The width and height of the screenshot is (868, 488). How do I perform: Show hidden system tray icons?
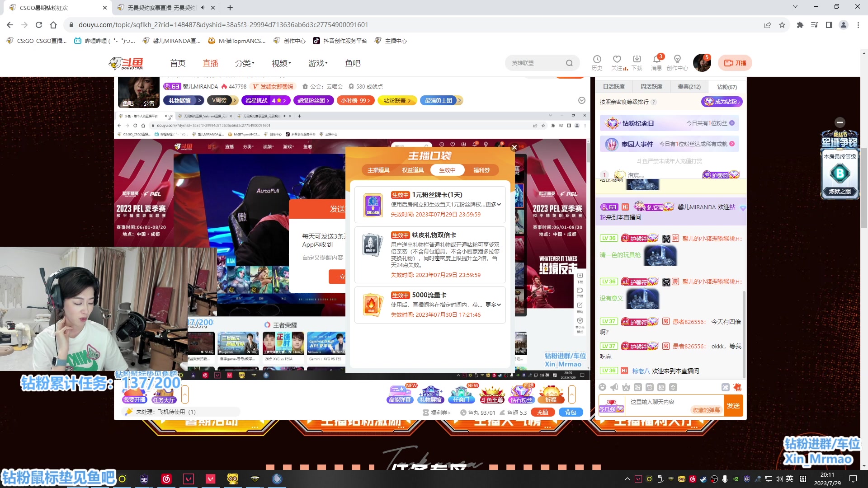pos(627,479)
